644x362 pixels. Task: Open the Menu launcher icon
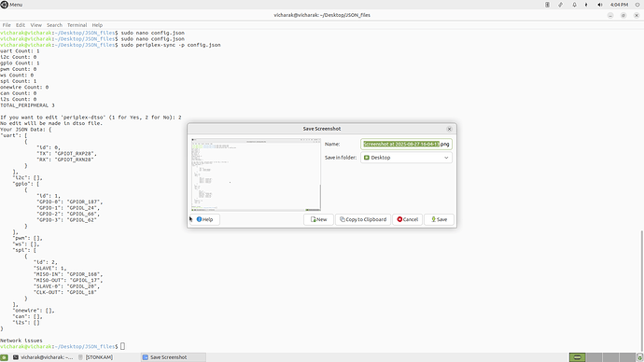pyautogui.click(x=5, y=5)
